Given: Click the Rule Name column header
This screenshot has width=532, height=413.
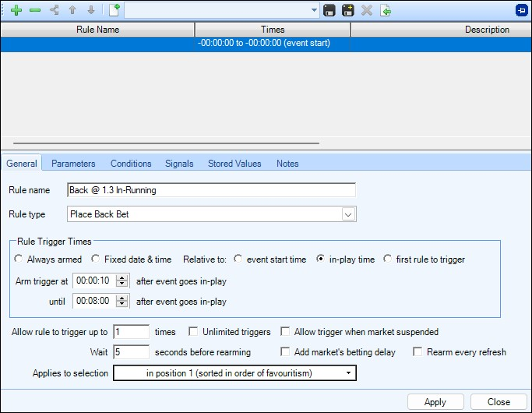Looking at the screenshot, I should coord(97,30).
